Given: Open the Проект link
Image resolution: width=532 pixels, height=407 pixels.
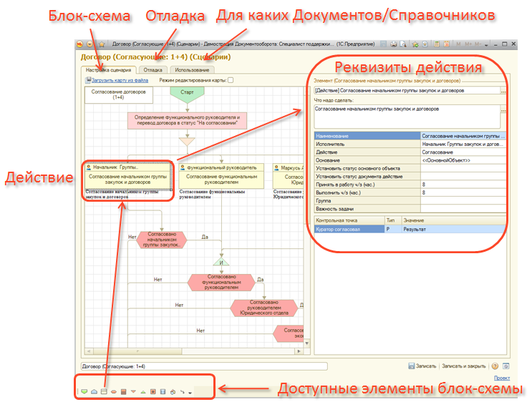Looking at the screenshot, I should point(501,378).
